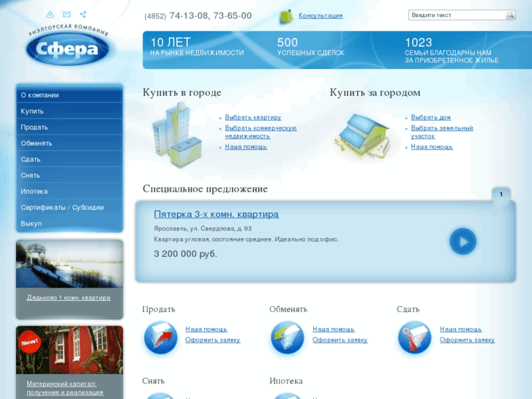This screenshot has width=532, height=399.
Task: Click into the search text field
Action: click(x=456, y=15)
